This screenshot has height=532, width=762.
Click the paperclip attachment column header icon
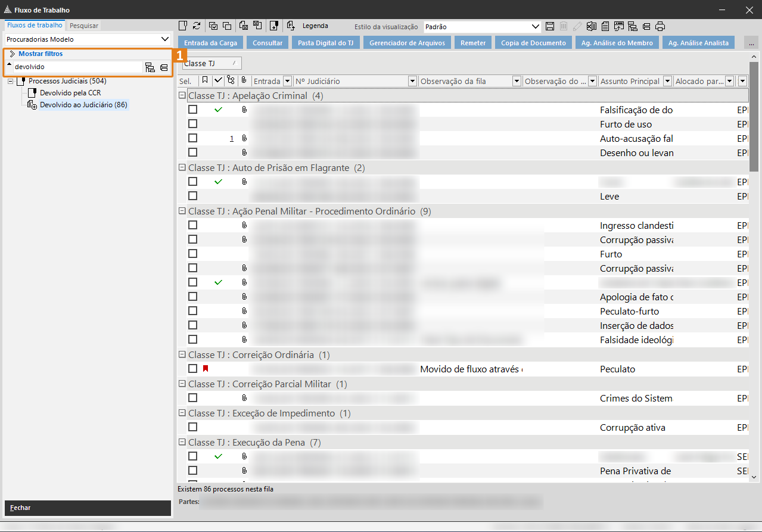(x=244, y=80)
